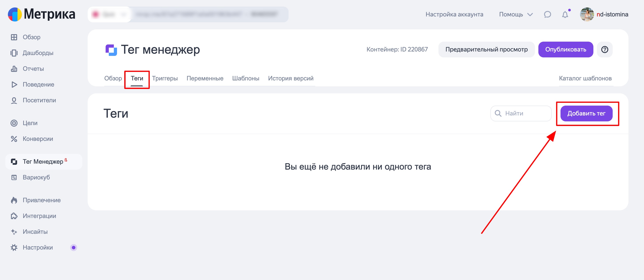Click the Привлечение flame icon
Viewport: 644px width, 280px height.
pyautogui.click(x=14, y=200)
